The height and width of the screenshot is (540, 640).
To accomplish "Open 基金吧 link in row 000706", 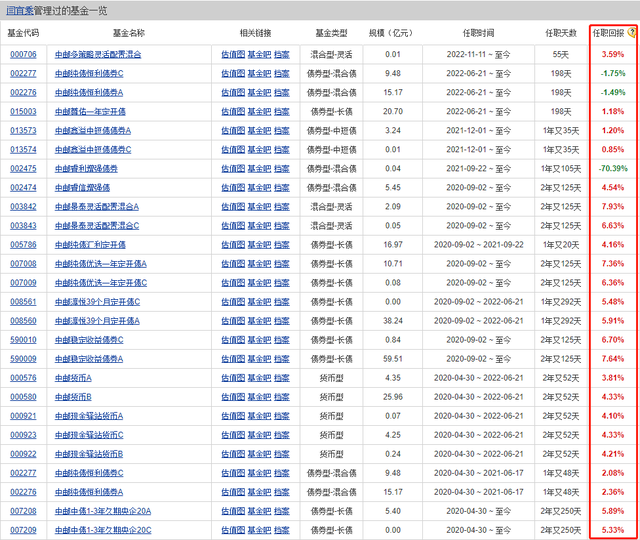I will click(x=259, y=54).
